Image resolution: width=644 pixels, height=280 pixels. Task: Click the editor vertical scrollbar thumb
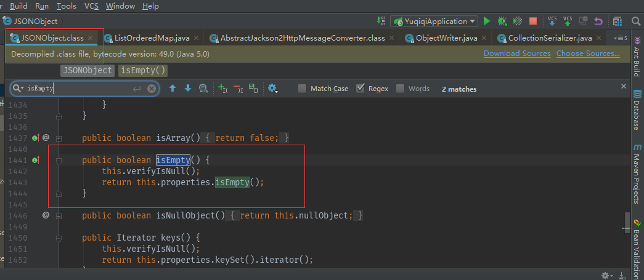click(626, 223)
